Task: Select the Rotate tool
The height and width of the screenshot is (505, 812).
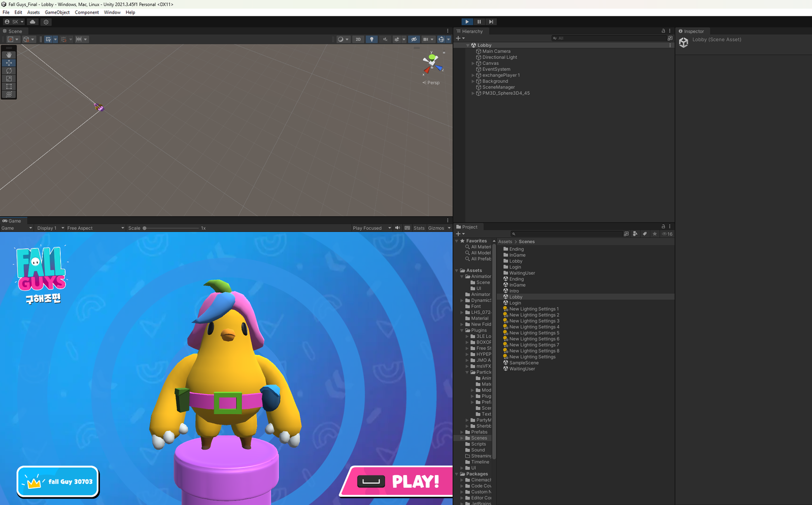Action: [9, 70]
